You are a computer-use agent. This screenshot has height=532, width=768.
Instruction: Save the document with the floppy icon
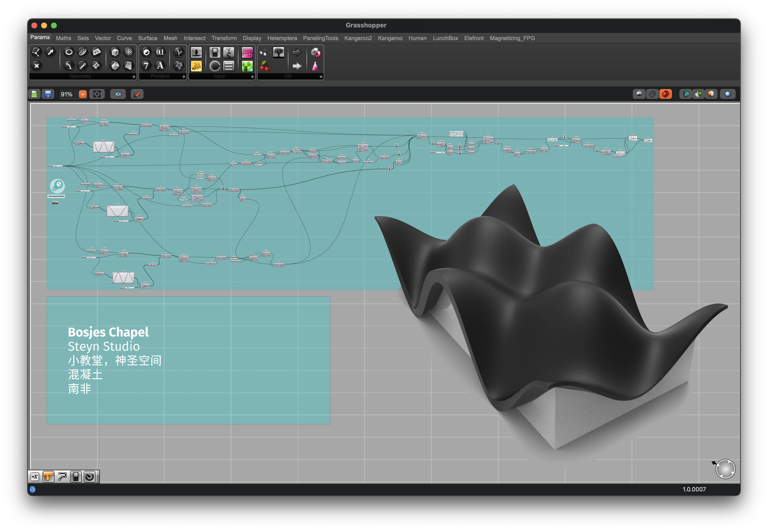pyautogui.click(x=48, y=94)
